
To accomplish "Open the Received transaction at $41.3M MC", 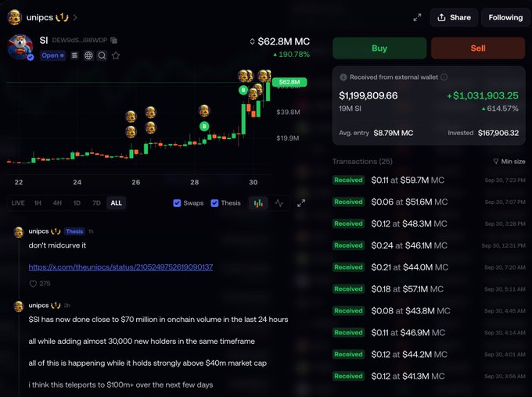I will (429, 376).
